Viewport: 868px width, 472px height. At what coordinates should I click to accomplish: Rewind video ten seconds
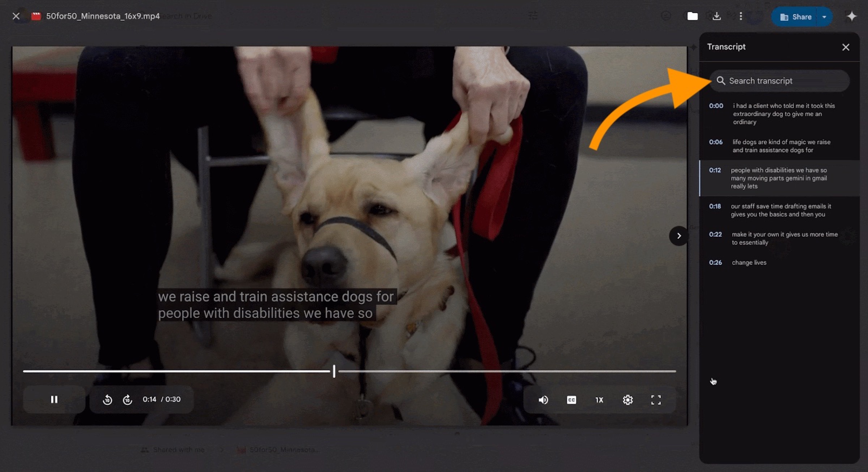tap(107, 400)
